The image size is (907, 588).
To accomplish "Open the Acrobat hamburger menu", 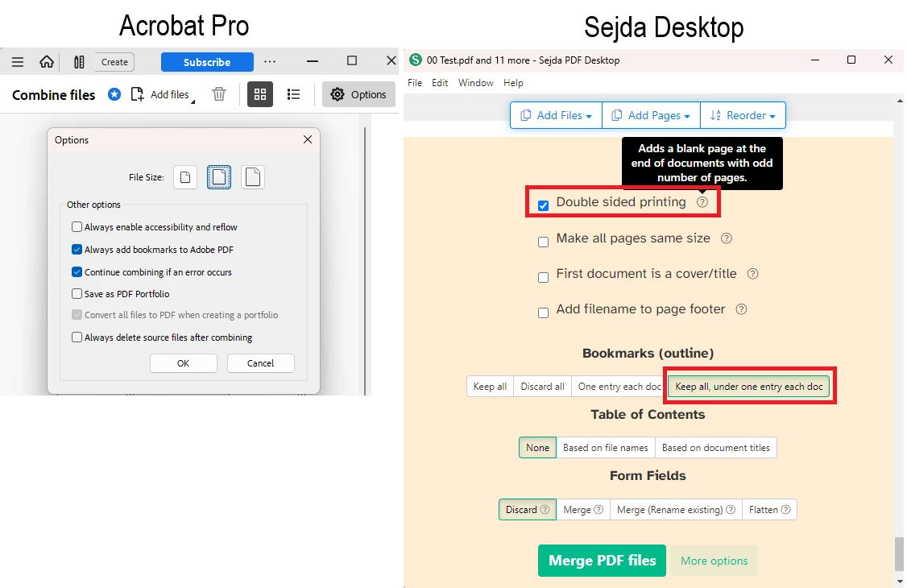I will click(18, 62).
